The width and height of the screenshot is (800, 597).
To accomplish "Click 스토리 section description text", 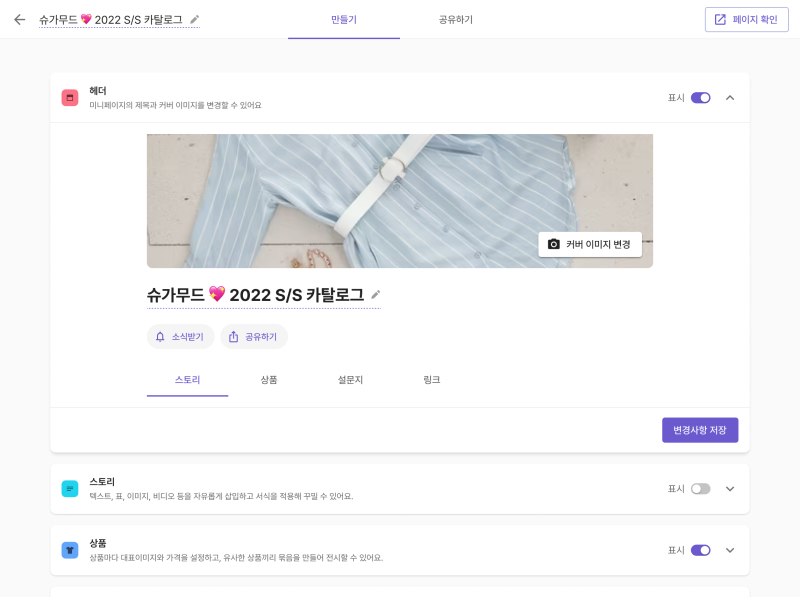I will (x=221, y=496).
